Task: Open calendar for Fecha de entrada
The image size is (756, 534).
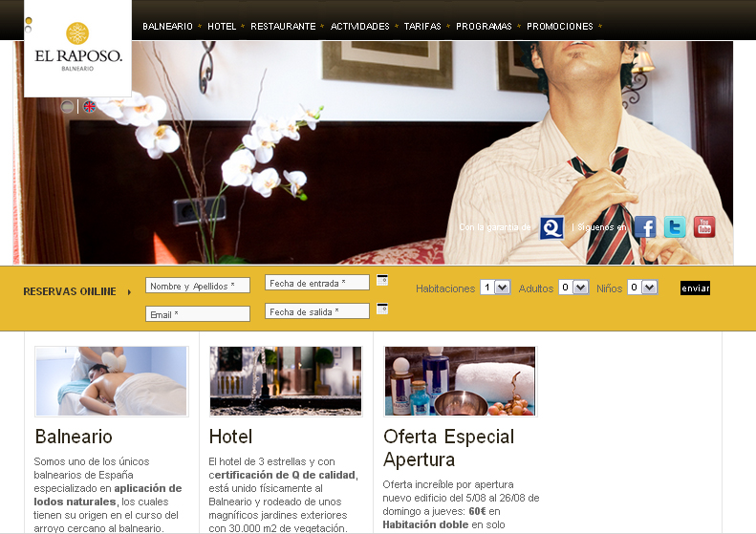Action: (382, 280)
